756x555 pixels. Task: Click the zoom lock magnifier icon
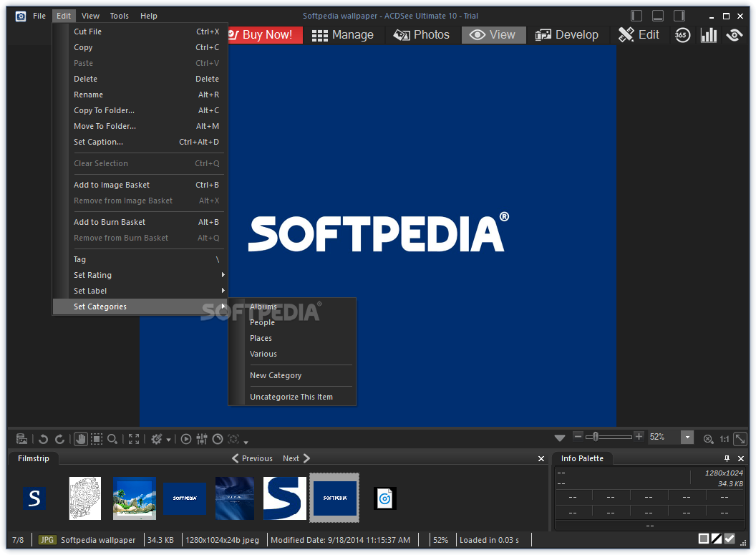708,439
